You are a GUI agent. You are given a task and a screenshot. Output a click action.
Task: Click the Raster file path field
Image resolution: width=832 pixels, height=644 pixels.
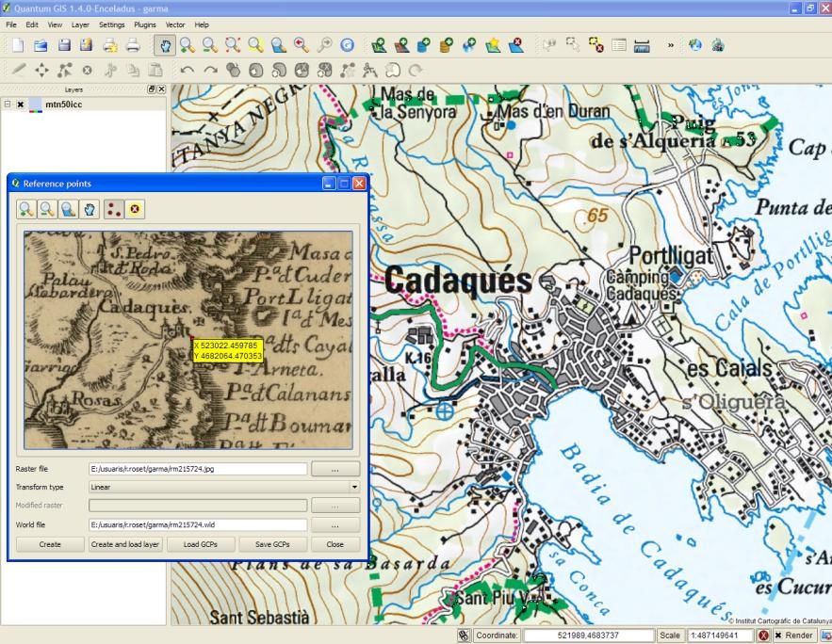198,469
